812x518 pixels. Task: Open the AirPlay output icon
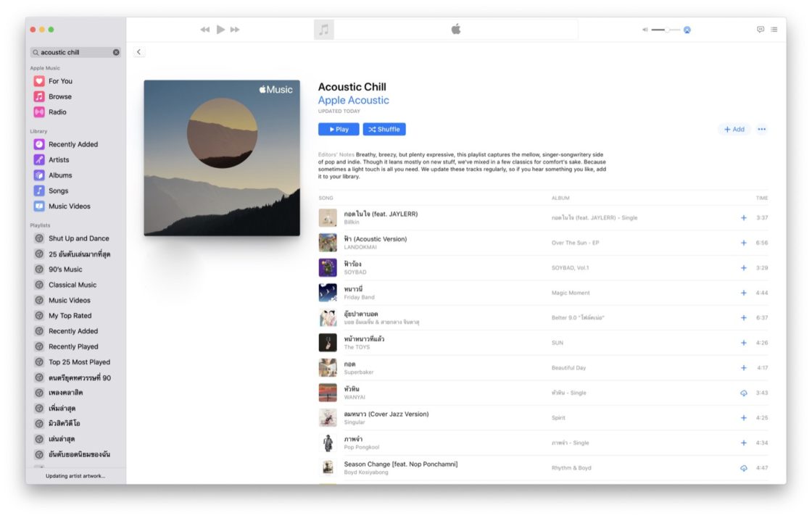click(687, 30)
